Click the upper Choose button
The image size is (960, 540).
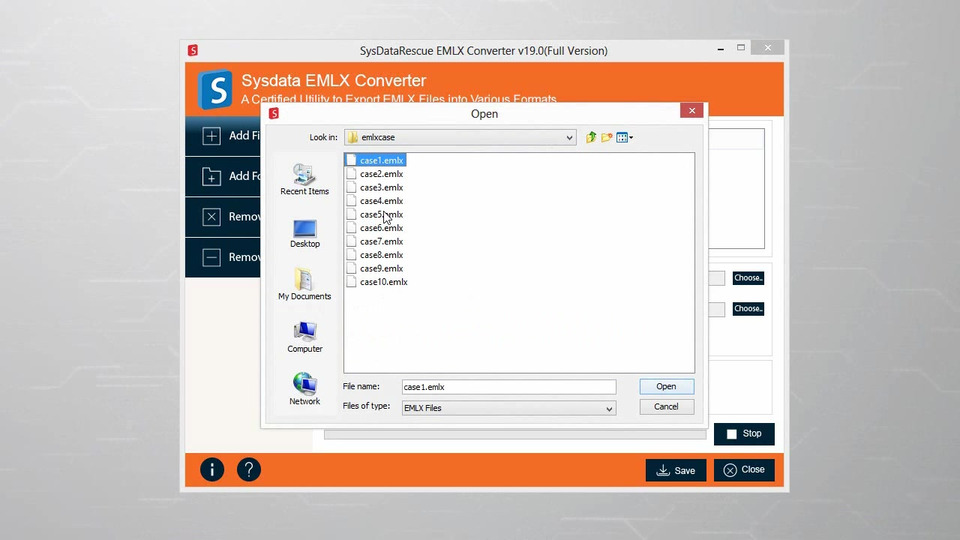tap(748, 278)
